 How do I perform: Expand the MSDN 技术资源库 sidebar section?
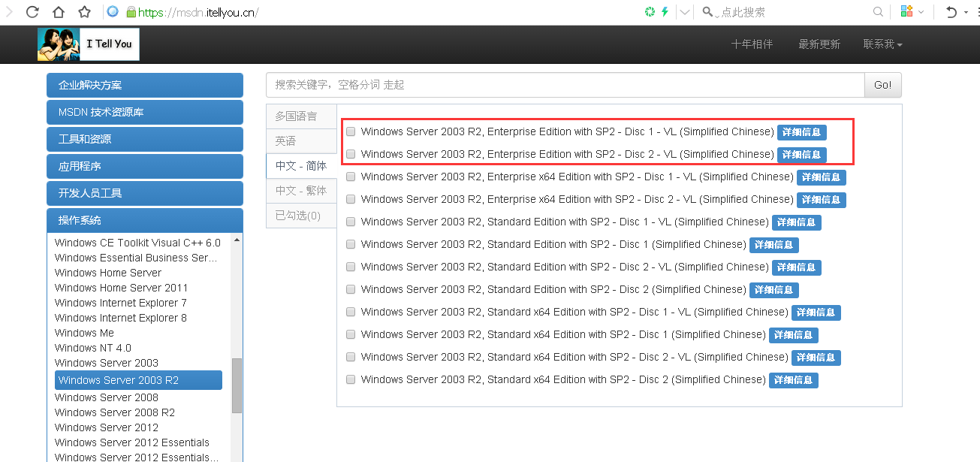tap(145, 112)
